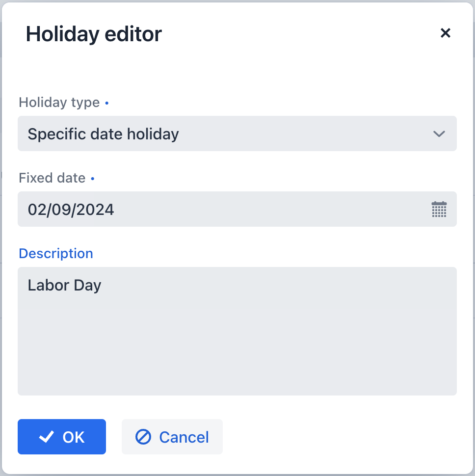The image size is (475, 476).
Task: Click the Holiday editor dialog title
Action: (94, 34)
